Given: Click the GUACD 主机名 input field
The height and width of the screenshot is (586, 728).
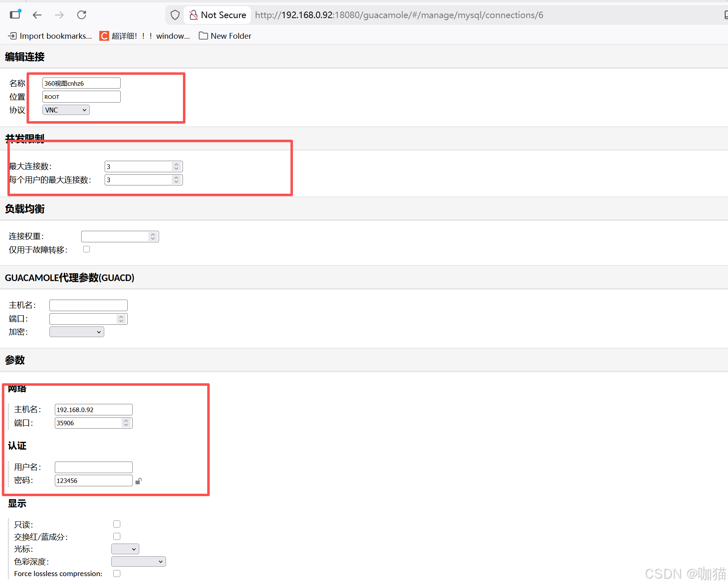Looking at the screenshot, I should tap(89, 305).
